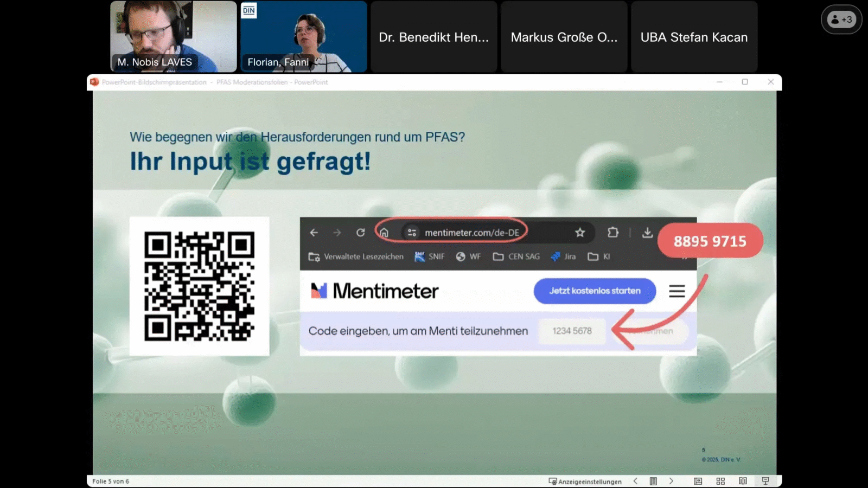The width and height of the screenshot is (868, 488).
Task: Open the CEN SAG bookmarks folder
Action: pyautogui.click(x=516, y=256)
